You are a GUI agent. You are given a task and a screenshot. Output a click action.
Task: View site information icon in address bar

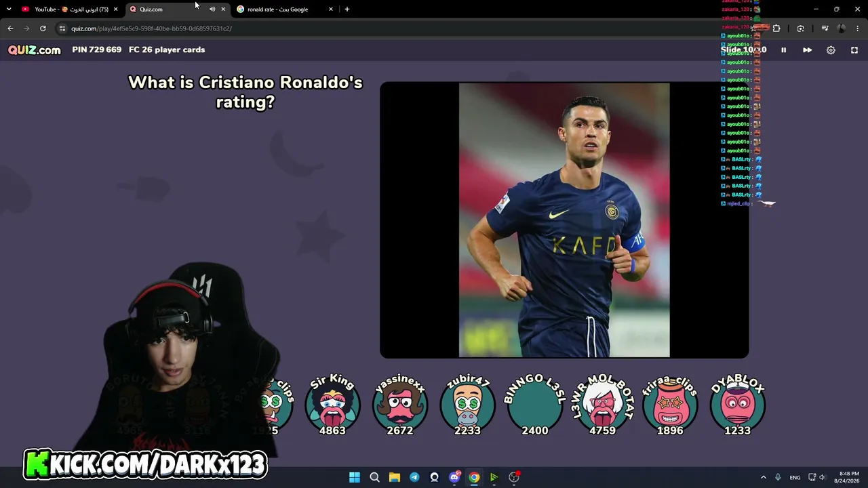point(62,28)
